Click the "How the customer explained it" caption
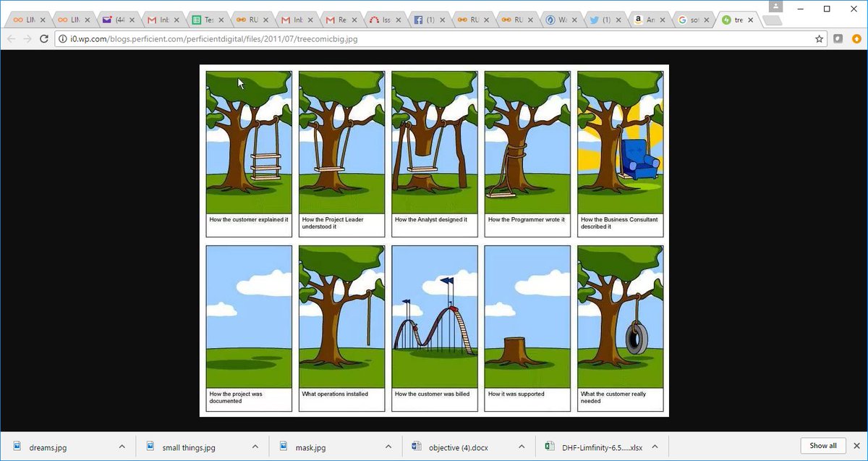The width and height of the screenshot is (868, 461). coord(249,219)
